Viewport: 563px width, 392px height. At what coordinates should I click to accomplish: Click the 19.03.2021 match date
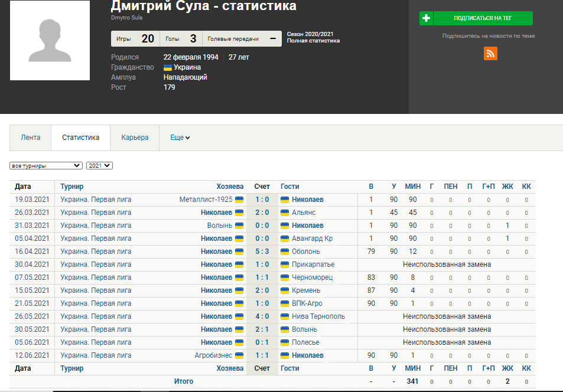click(x=32, y=200)
